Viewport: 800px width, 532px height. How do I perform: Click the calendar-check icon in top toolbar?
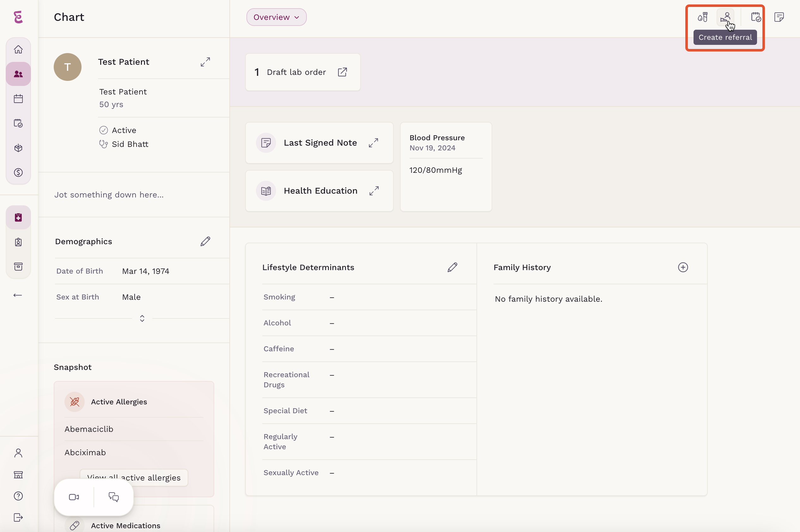755,17
